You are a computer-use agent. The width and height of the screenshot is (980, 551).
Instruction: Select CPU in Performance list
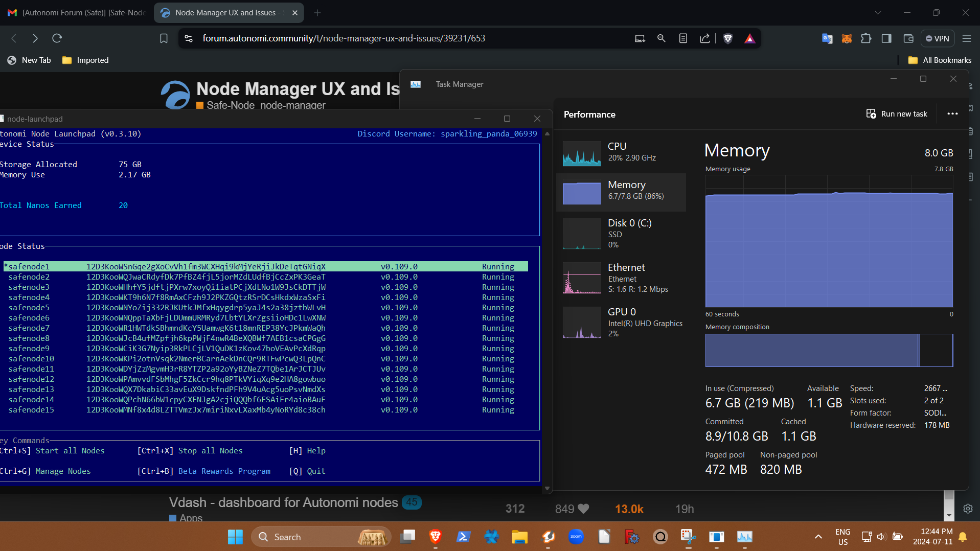click(621, 153)
